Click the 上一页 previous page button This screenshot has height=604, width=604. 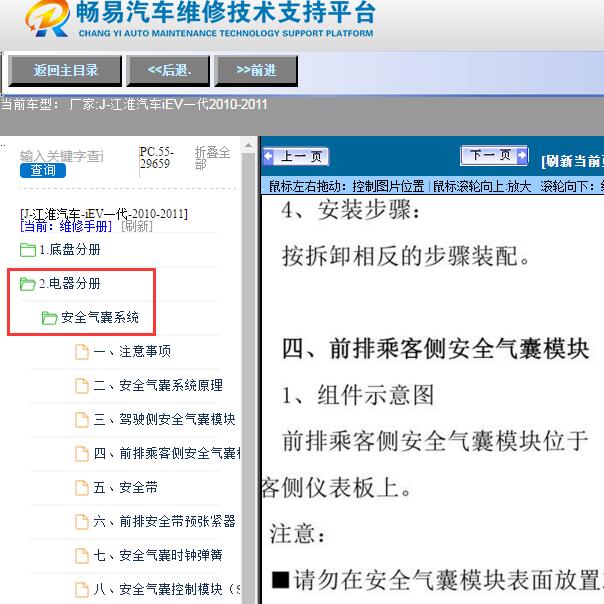[296, 157]
